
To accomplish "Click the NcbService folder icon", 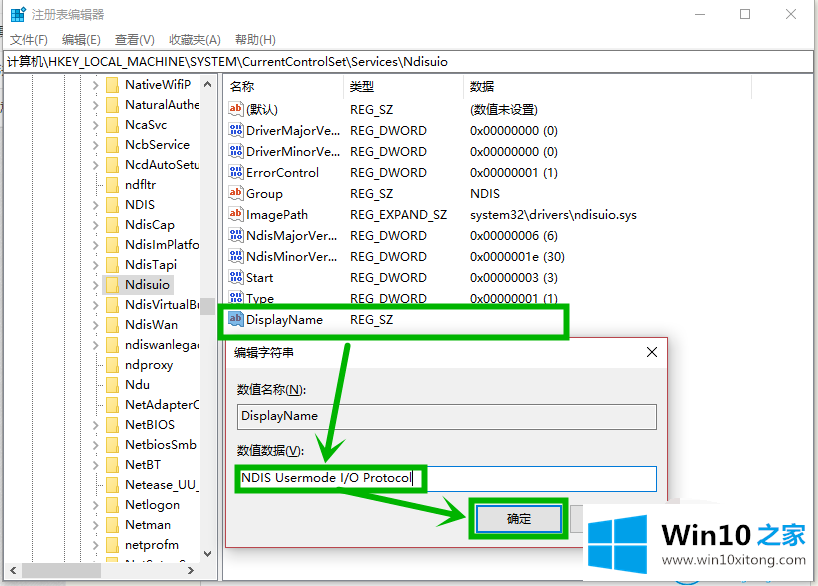I will tap(112, 145).
